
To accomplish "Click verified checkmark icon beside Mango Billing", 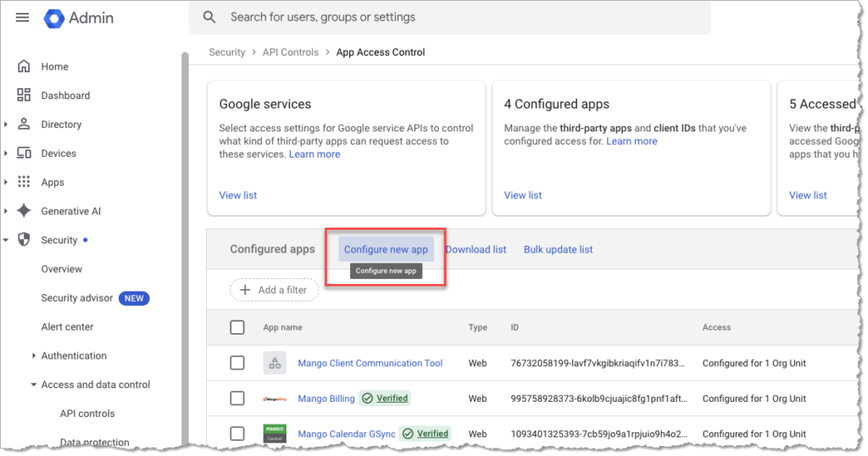I will tap(367, 398).
